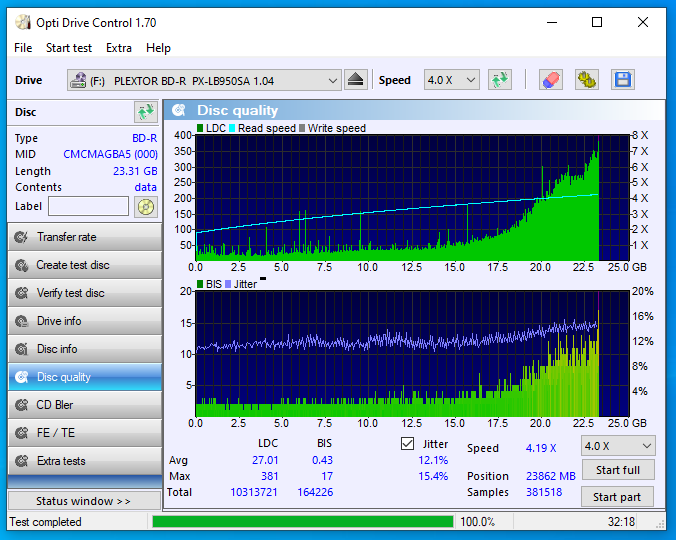Click the Speed value 4.19 X

pos(541,448)
